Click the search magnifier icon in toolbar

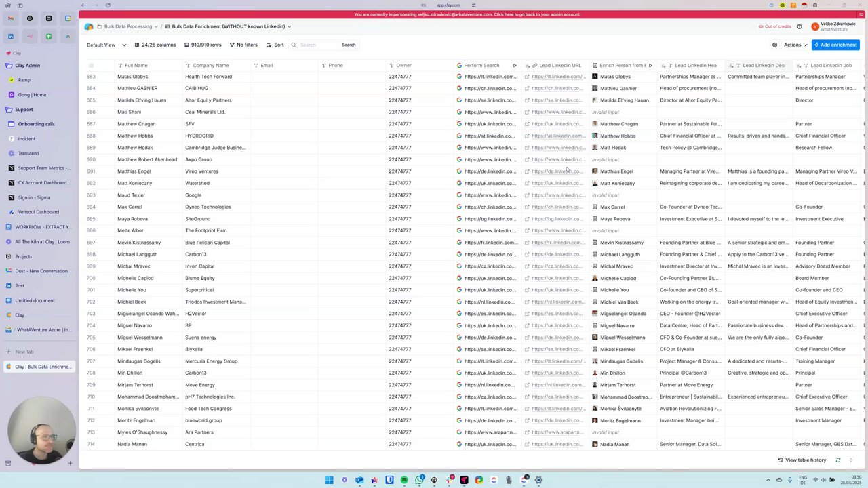click(294, 45)
